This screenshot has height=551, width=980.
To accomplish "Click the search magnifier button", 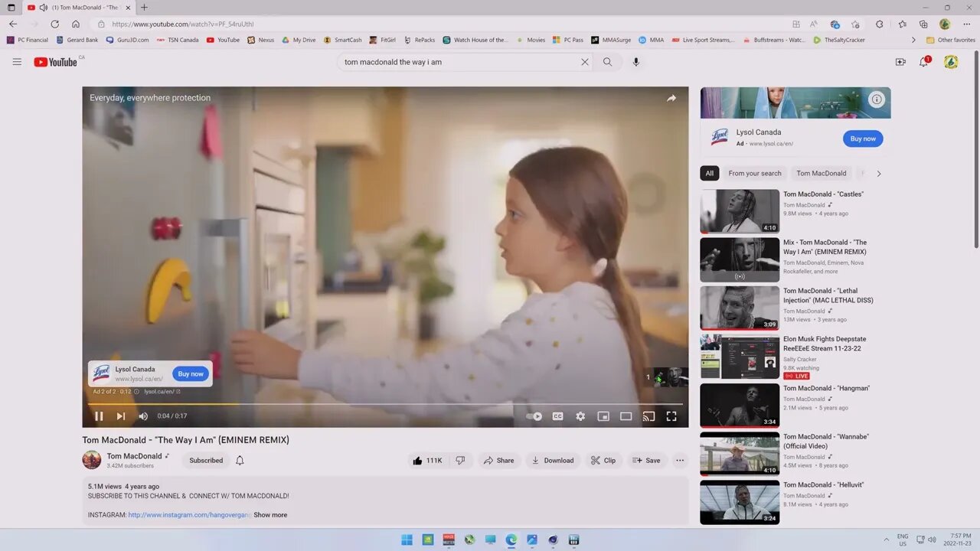I will tap(607, 62).
